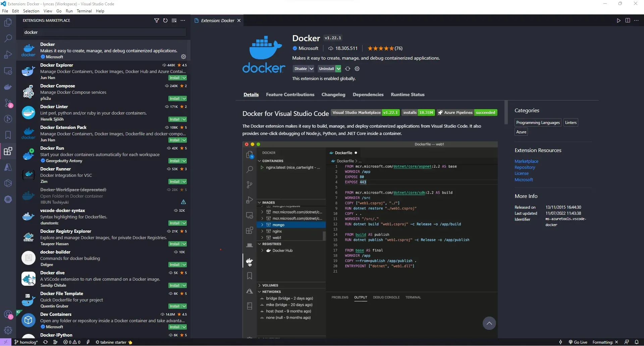Open Run and Debug view
Screen dimensions: 644x346
click(8, 54)
